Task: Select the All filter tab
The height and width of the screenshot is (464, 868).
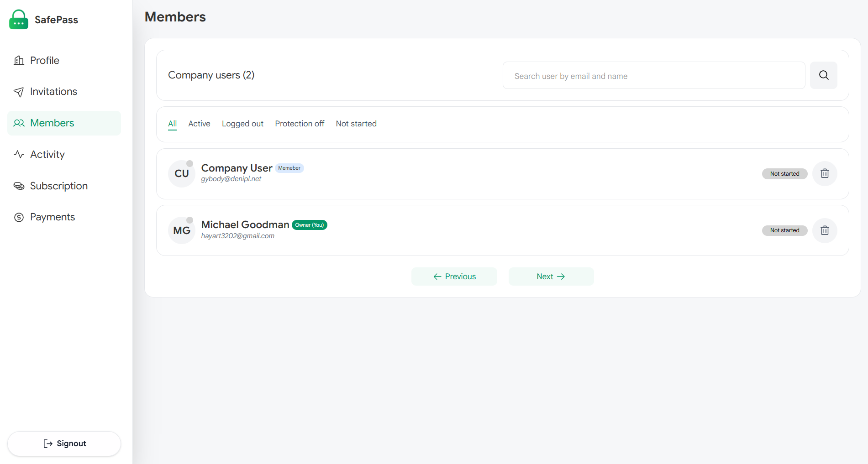Action: [172, 124]
